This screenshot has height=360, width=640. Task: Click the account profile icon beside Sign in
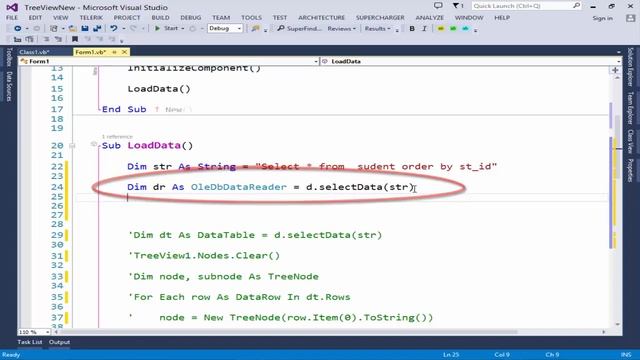tap(630, 18)
